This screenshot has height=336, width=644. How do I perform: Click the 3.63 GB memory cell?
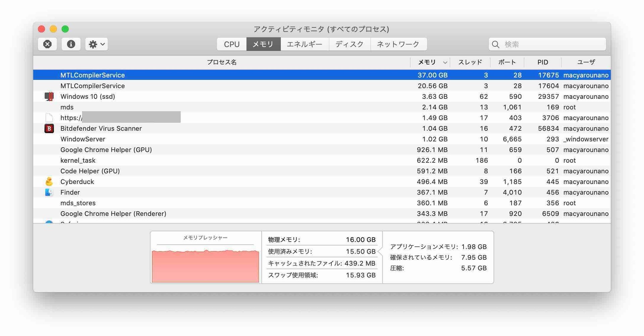[x=435, y=96]
